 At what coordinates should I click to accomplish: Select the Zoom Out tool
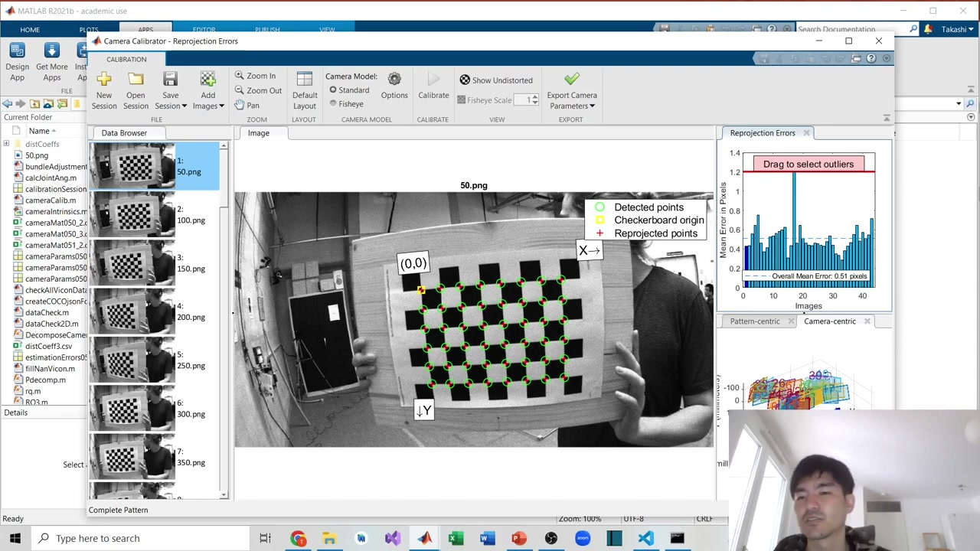tap(258, 90)
